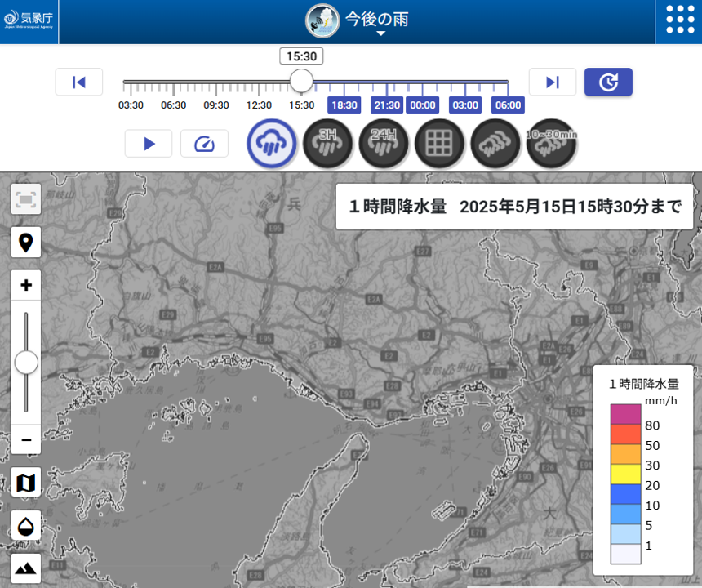This screenshot has height=588, width=702.
Task: Zoom in the map with plus
Action: click(x=26, y=285)
